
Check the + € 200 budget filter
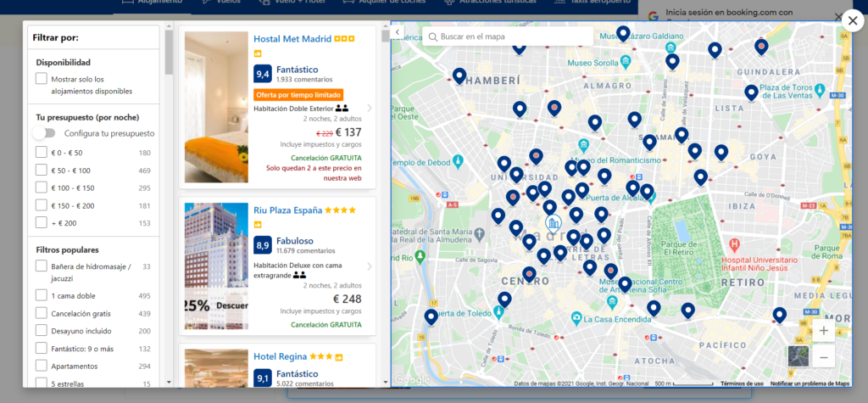click(x=41, y=222)
